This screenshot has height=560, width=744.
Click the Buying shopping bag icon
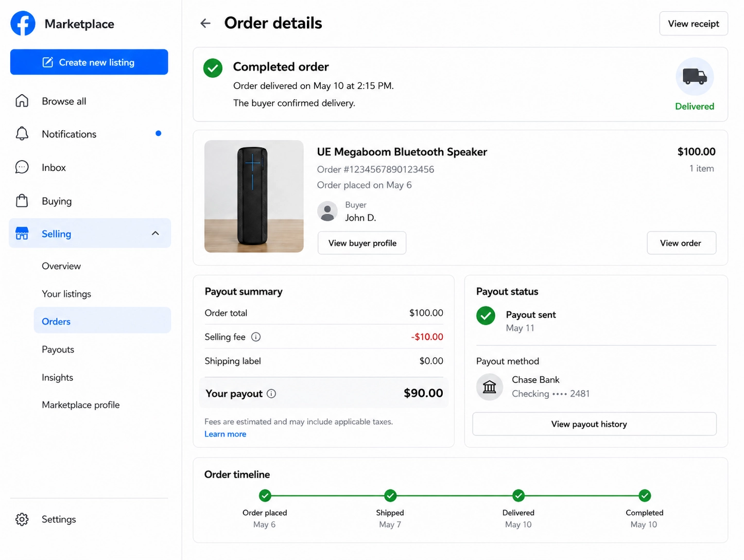[x=22, y=201]
